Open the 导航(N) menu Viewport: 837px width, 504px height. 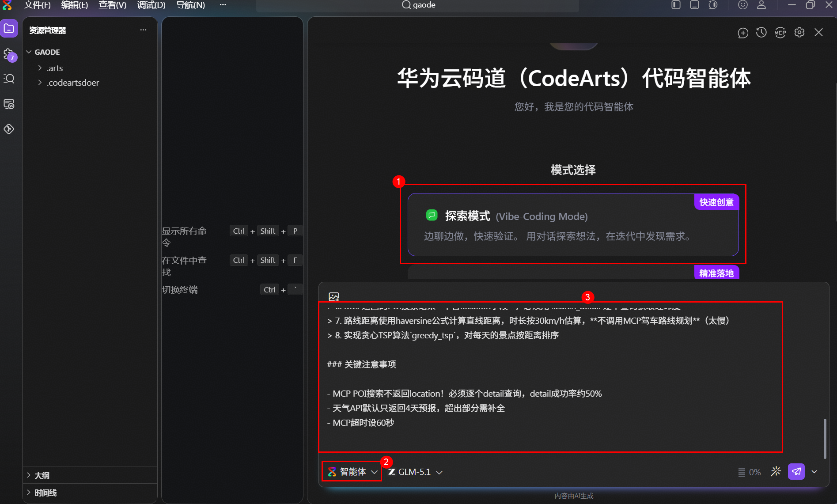pyautogui.click(x=190, y=5)
